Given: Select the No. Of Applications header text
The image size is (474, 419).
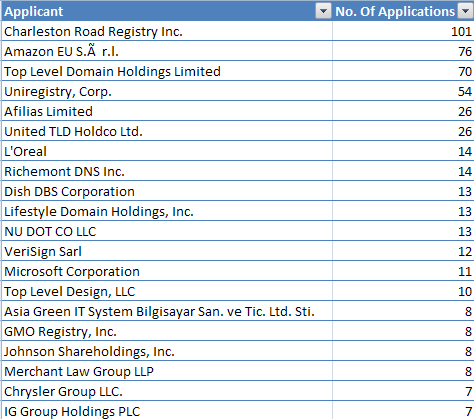Looking at the screenshot, I should (x=395, y=12).
